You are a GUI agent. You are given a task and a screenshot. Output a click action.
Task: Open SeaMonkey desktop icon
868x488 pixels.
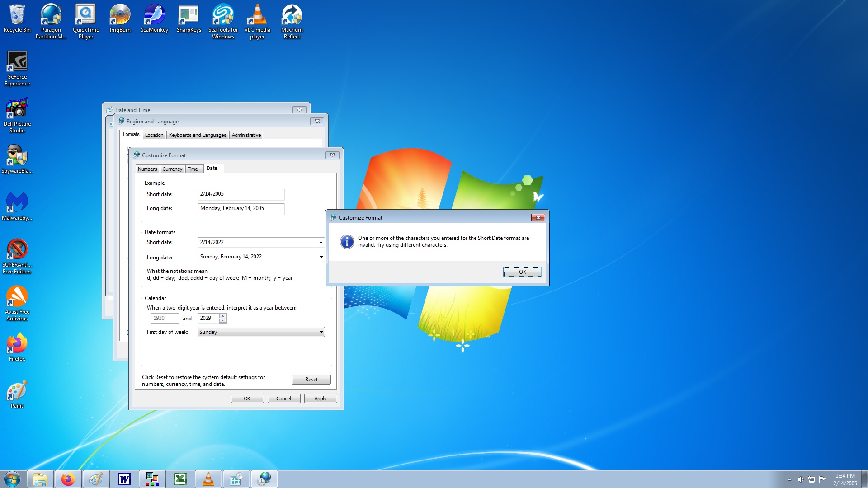tap(154, 19)
